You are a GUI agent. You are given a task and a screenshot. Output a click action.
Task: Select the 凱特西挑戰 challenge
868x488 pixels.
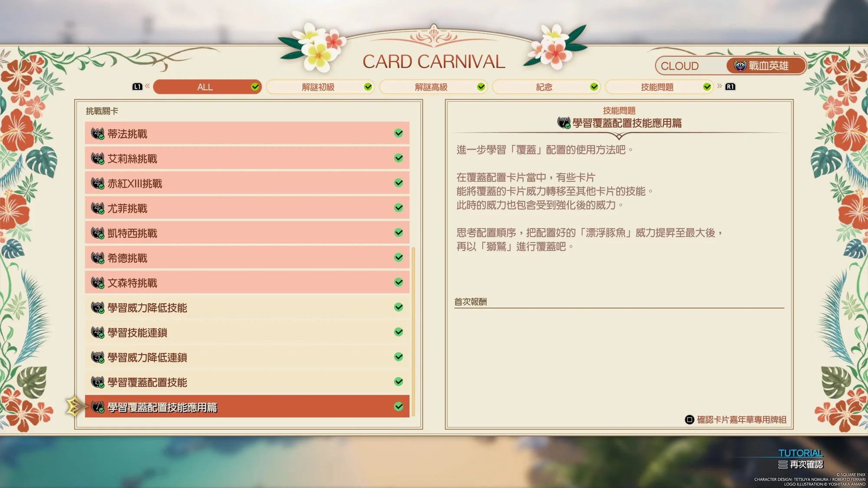point(247,233)
